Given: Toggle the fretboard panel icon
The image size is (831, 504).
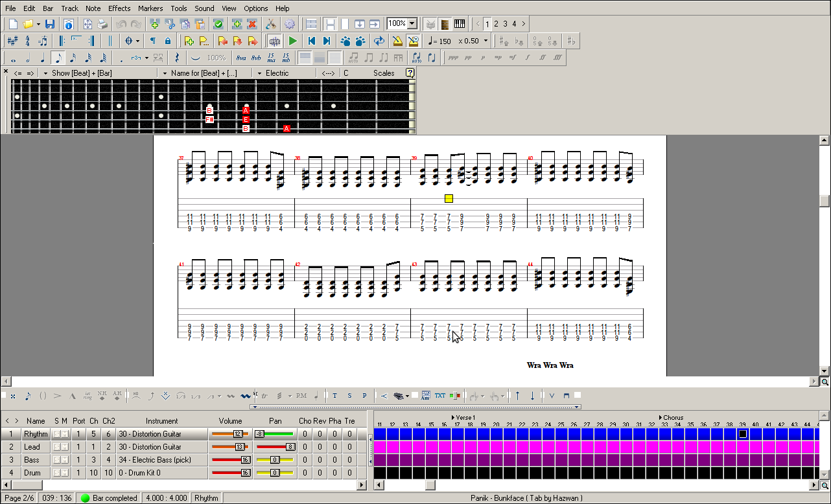Looking at the screenshot, I should [x=445, y=24].
